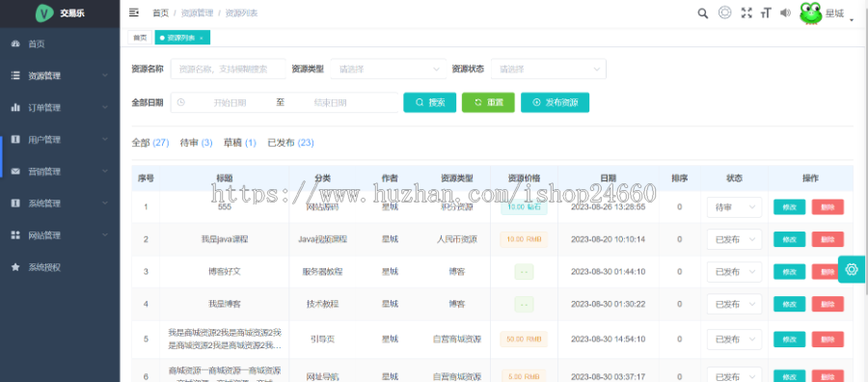The height and width of the screenshot is (382, 868).
Task: Click the dashboard icon beside 首页
Action: [x=15, y=43]
